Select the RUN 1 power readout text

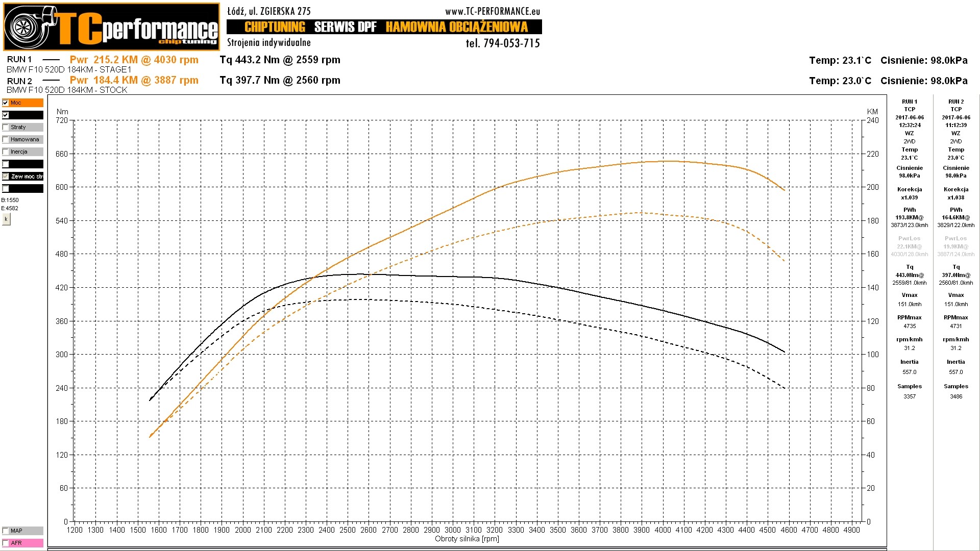tap(134, 60)
